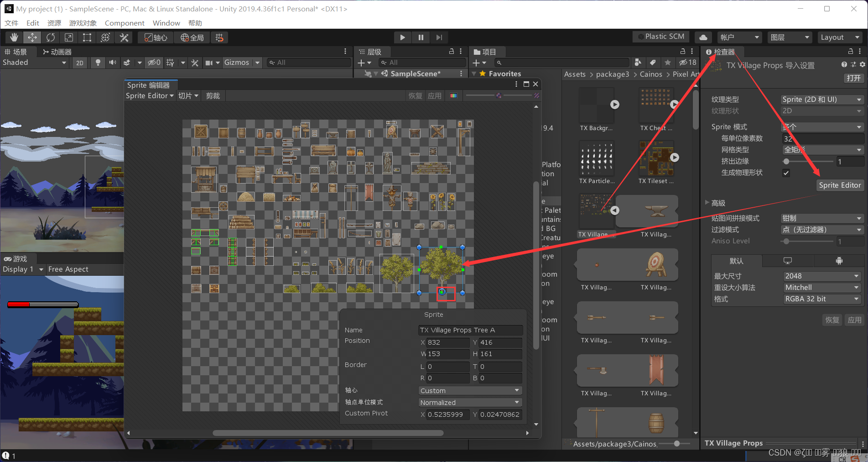
Task: Open the 文件 file menu
Action: tap(11, 23)
